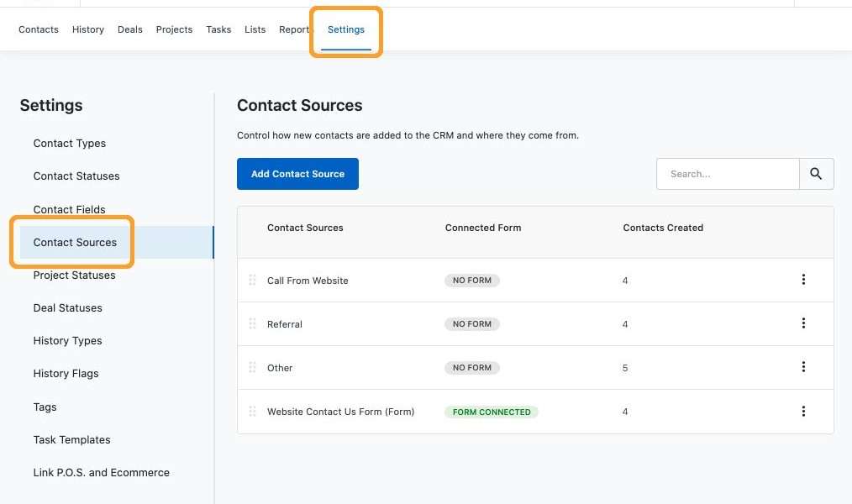Open Contact Types settings
This screenshot has width=852, height=504.
pyautogui.click(x=70, y=144)
